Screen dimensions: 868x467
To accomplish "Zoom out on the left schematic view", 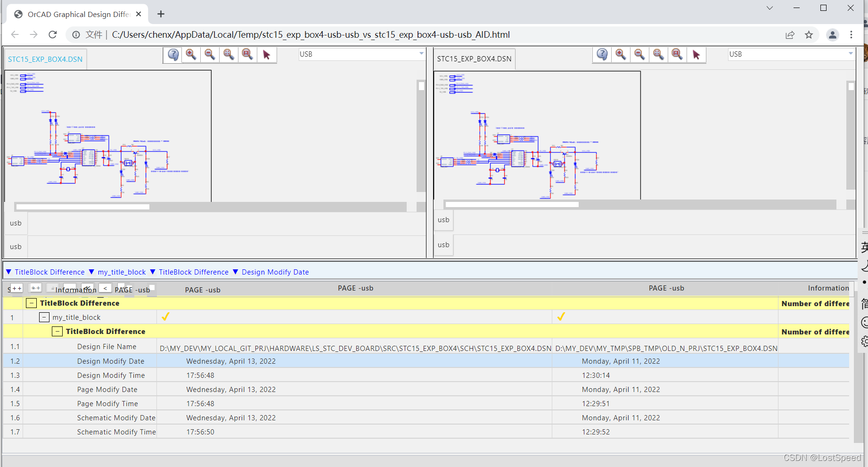I will 210,55.
